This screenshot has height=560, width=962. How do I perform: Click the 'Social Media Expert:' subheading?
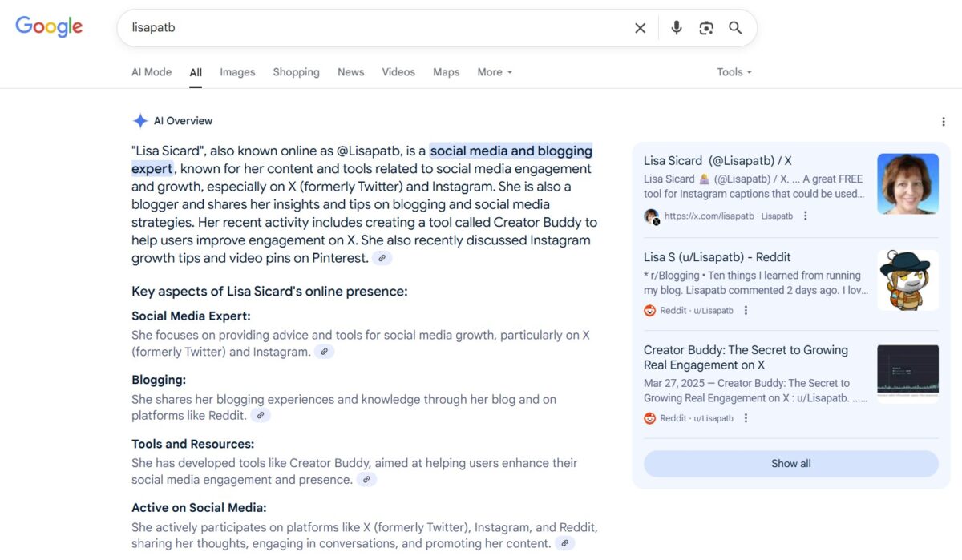click(x=191, y=316)
